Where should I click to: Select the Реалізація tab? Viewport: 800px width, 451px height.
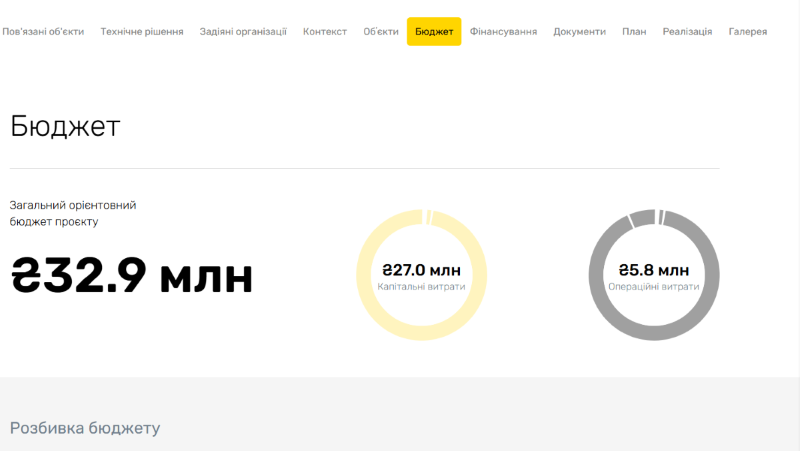(687, 32)
